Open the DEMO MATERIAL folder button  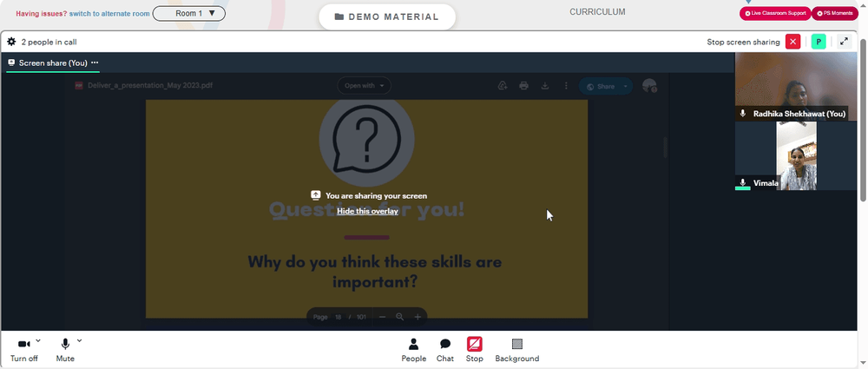[x=387, y=16]
